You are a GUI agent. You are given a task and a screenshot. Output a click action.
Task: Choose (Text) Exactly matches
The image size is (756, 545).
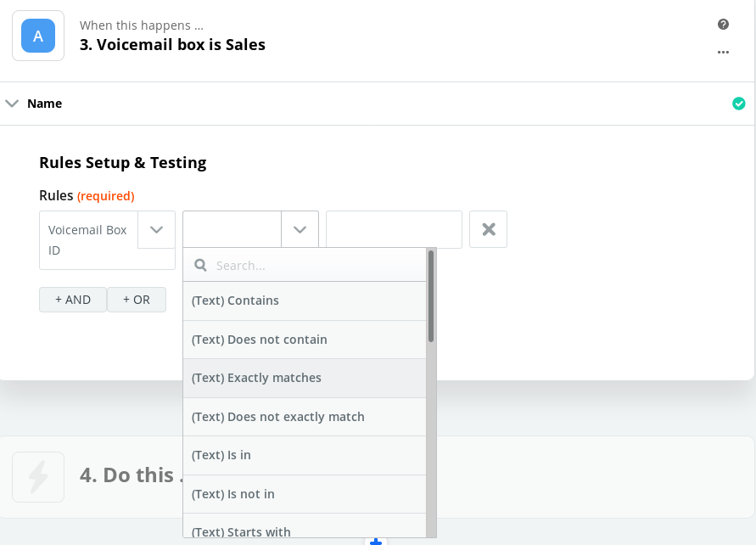click(305, 378)
